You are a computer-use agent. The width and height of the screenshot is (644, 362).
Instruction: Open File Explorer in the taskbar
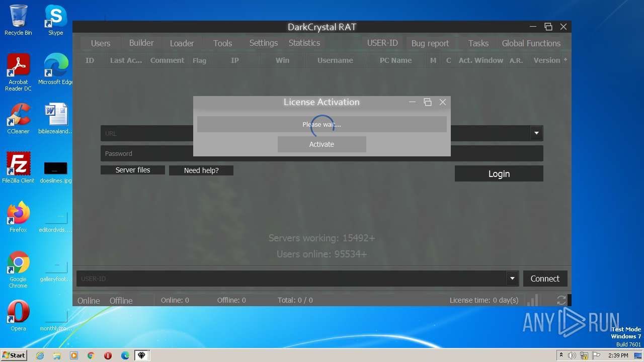[57, 355]
